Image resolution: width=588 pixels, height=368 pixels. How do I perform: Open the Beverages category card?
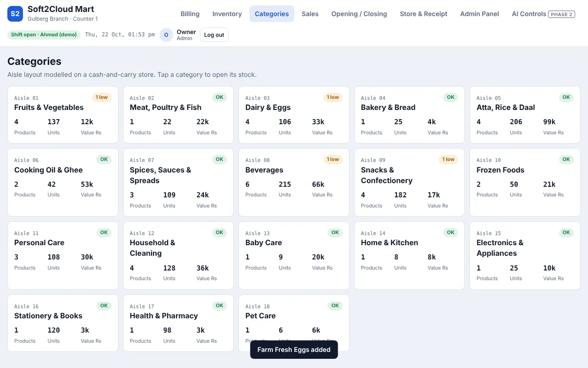[x=294, y=183]
